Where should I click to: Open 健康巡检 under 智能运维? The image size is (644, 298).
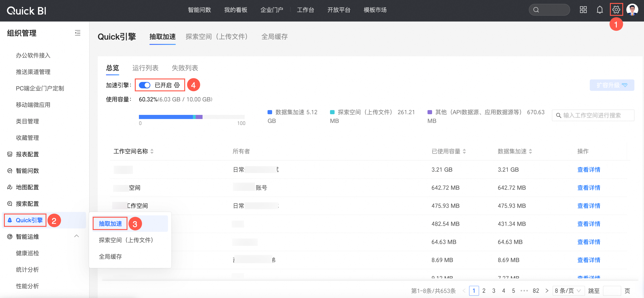pyautogui.click(x=27, y=253)
